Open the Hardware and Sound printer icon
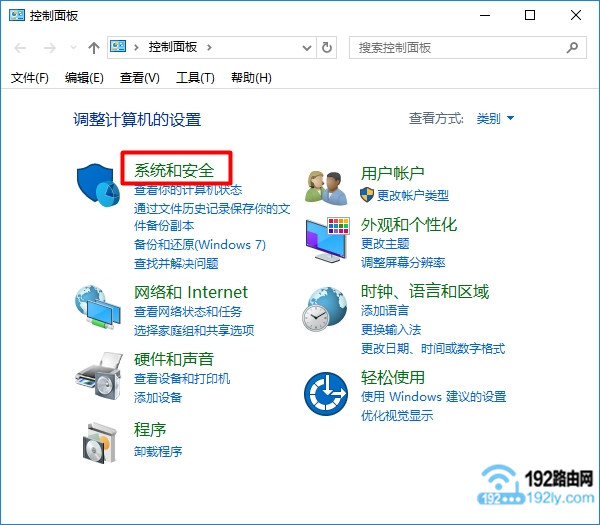Viewport: 600px width, 525px height. [99, 376]
